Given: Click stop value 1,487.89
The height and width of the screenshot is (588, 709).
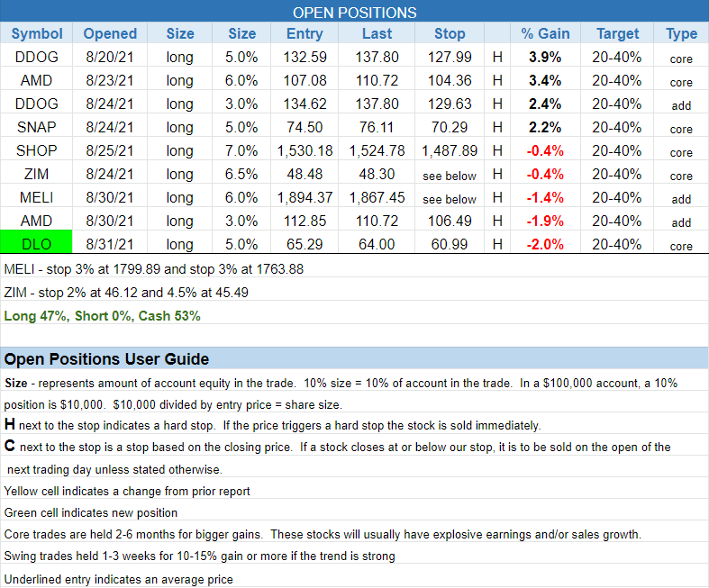Looking at the screenshot, I should point(450,150).
